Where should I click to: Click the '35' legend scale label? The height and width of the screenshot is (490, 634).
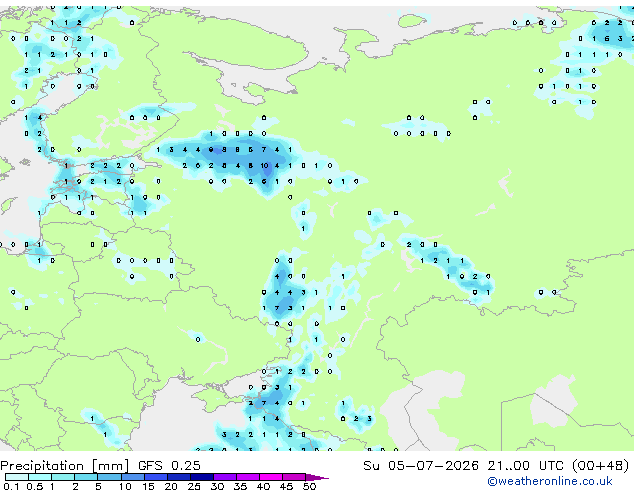(240, 486)
